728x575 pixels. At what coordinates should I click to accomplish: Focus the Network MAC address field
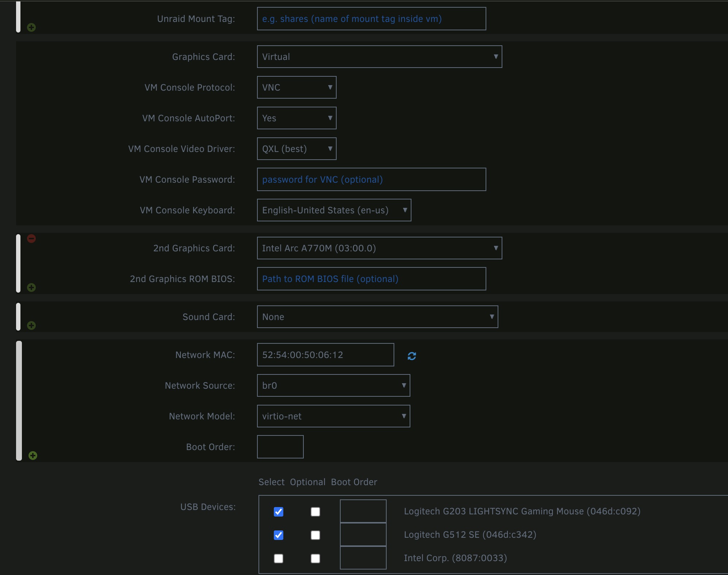[x=325, y=355]
